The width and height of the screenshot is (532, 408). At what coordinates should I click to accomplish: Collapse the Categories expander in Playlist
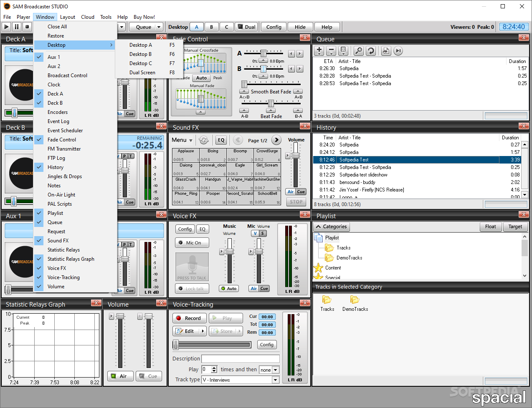pyautogui.click(x=332, y=227)
